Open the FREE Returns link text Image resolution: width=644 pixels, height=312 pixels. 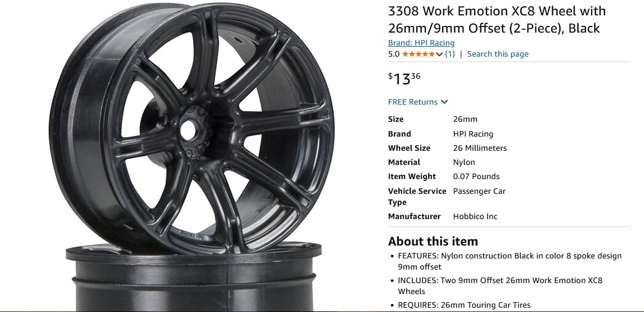(413, 102)
